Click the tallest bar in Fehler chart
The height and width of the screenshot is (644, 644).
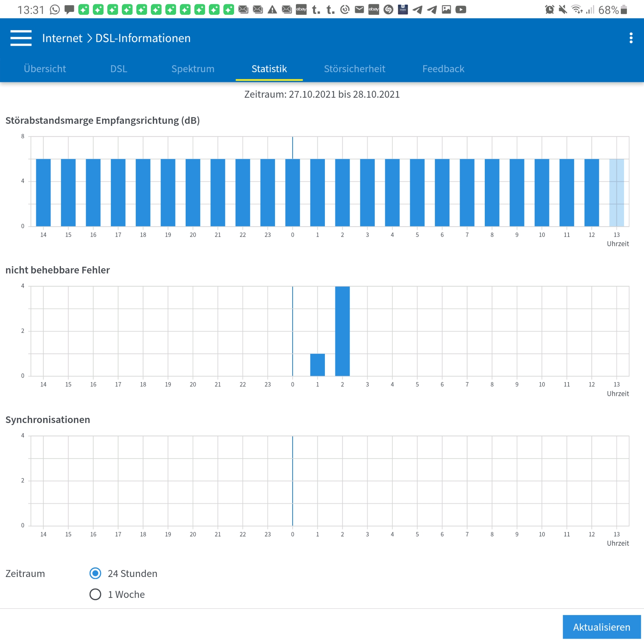click(x=342, y=331)
